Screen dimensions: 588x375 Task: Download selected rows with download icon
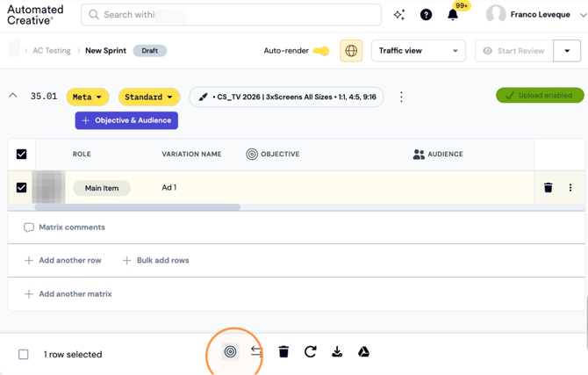337,351
